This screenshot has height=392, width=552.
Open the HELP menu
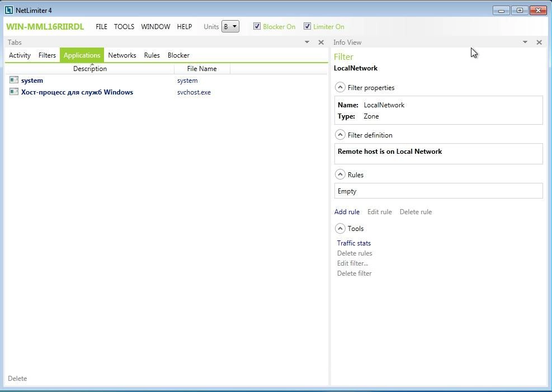pyautogui.click(x=185, y=27)
